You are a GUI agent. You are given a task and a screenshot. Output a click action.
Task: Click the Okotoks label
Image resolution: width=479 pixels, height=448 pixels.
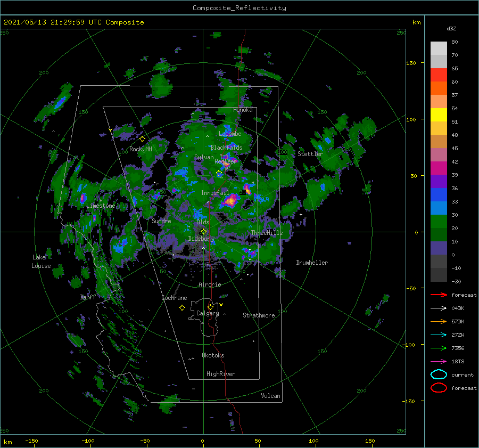pyautogui.click(x=213, y=355)
